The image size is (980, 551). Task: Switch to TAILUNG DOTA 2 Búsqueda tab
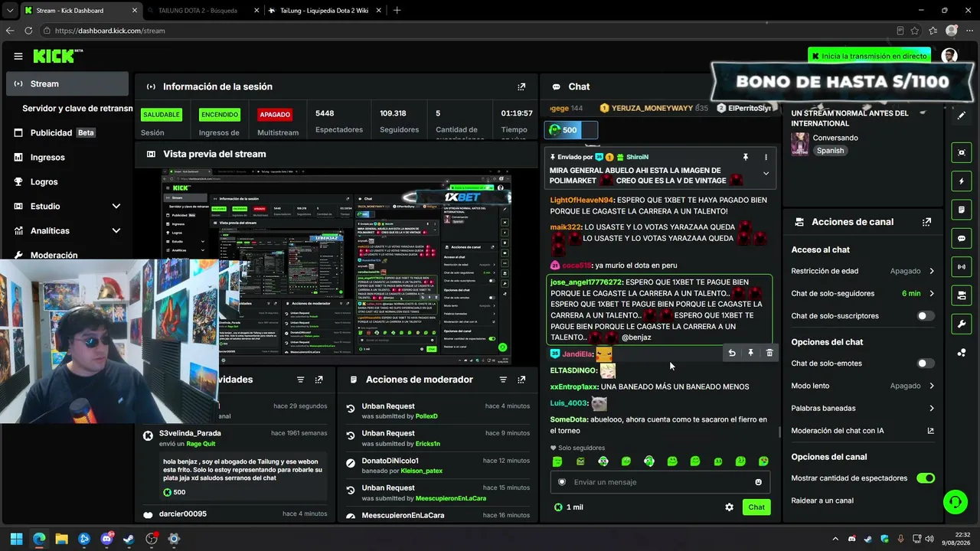coord(202,11)
